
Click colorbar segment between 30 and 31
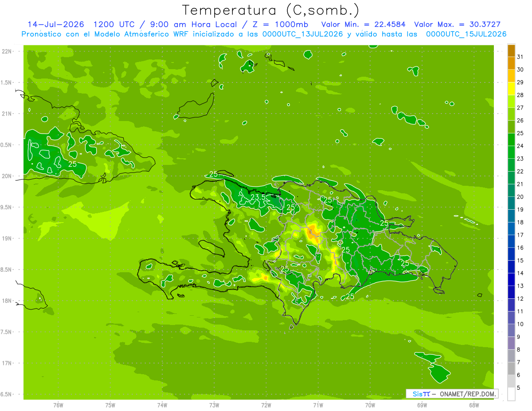pyautogui.click(x=511, y=63)
